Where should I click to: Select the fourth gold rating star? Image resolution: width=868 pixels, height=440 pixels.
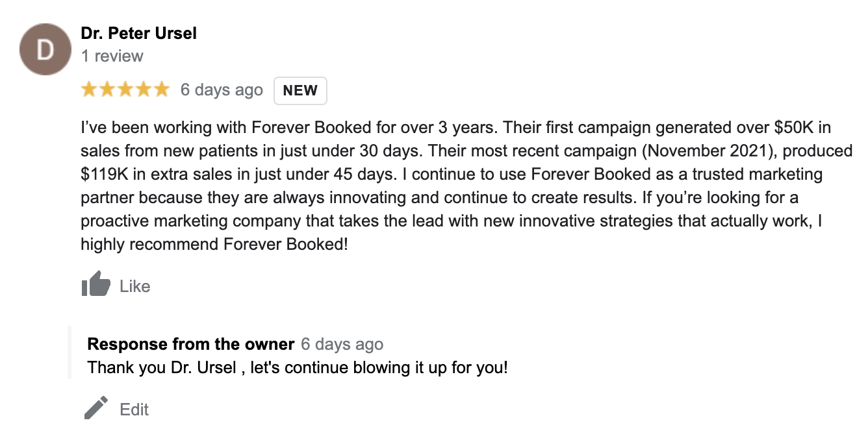[x=143, y=90]
